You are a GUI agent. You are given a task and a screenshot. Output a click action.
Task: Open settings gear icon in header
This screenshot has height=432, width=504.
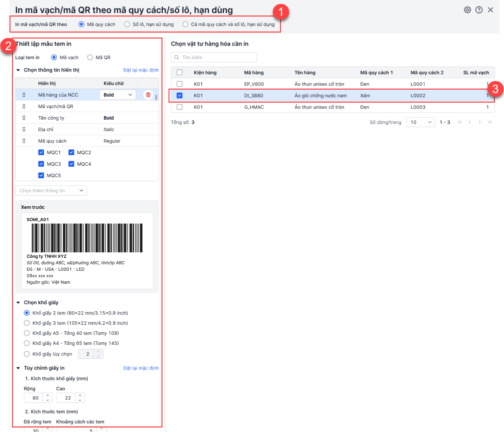(x=467, y=10)
